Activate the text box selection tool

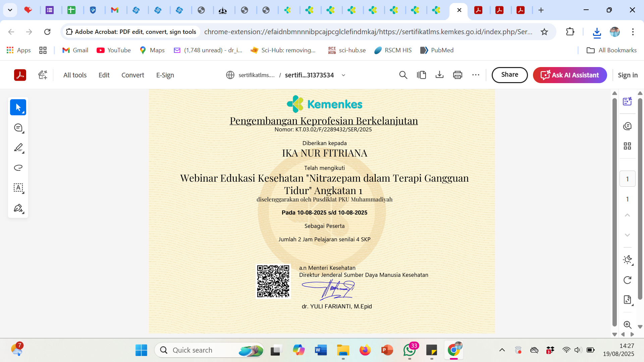coord(18,188)
